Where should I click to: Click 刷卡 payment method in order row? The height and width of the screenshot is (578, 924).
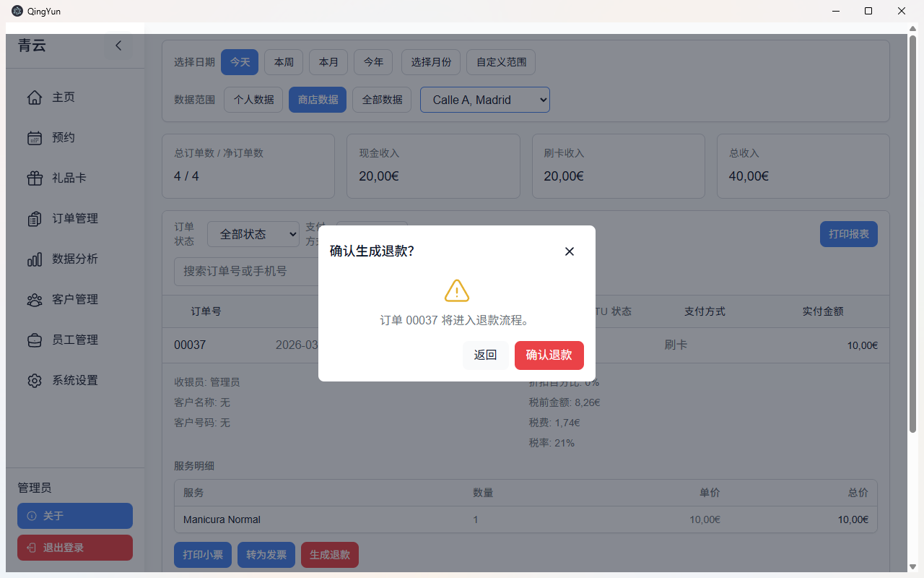click(x=676, y=345)
